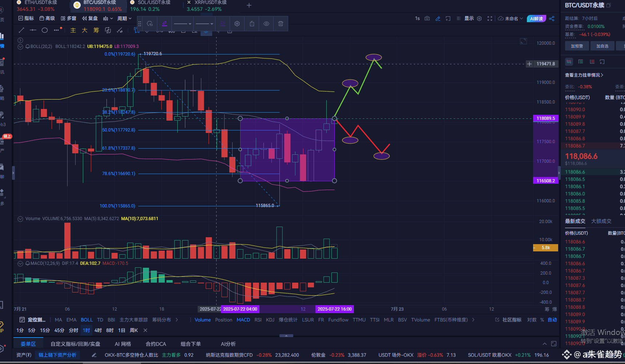Toggle the RSI sub-indicator
Screen dimensions: 625x364
tap(258, 320)
